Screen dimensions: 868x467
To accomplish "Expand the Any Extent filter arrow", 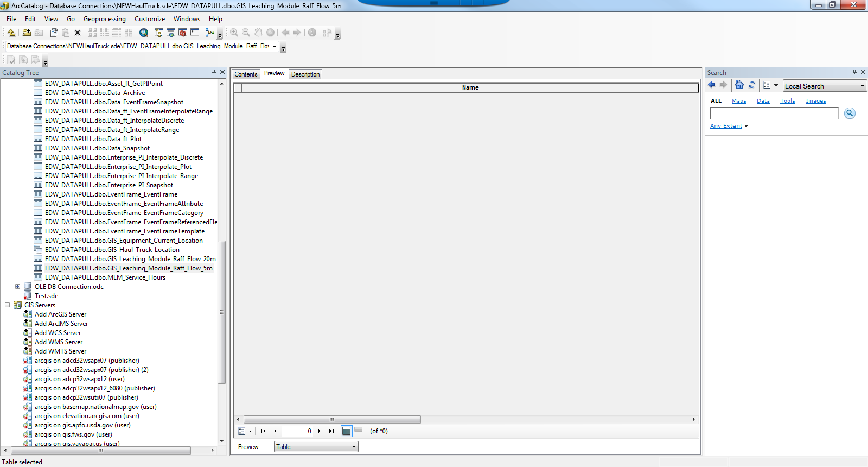I will click(746, 126).
